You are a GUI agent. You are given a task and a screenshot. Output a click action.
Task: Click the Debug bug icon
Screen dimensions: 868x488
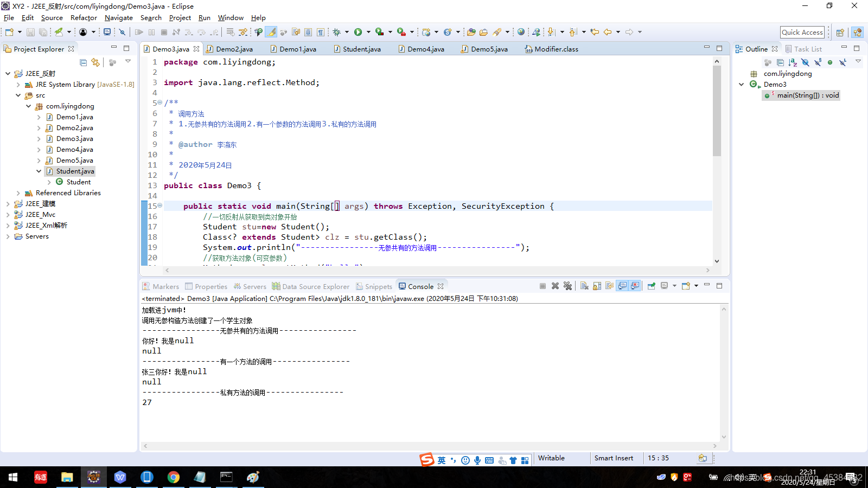pos(336,32)
